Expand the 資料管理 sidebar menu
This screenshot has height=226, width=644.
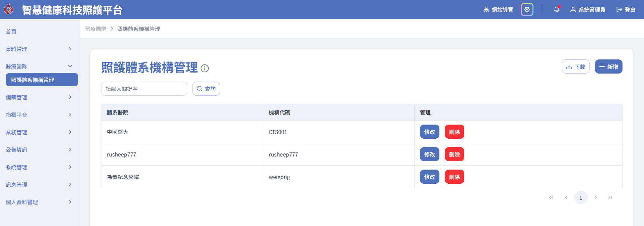tap(39, 49)
